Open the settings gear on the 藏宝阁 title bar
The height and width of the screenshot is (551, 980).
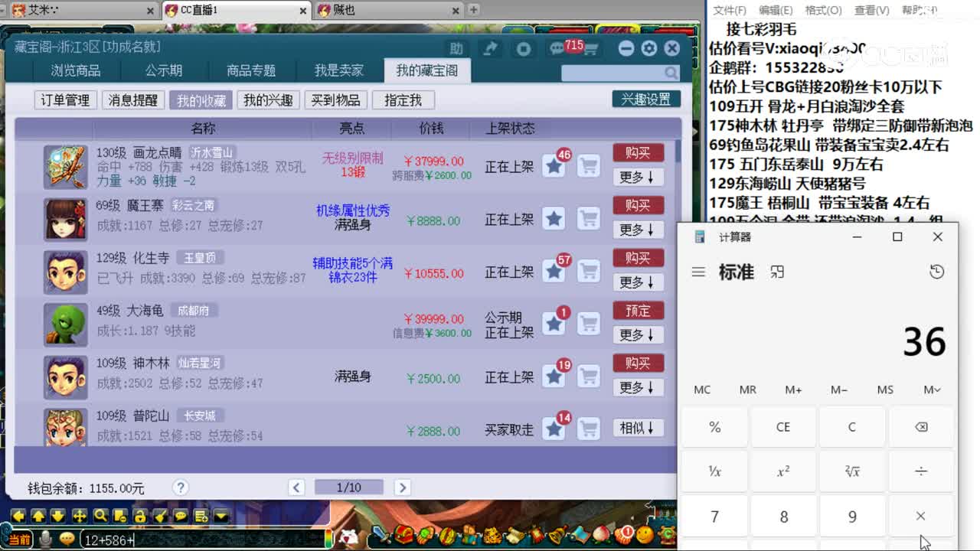[x=649, y=48]
